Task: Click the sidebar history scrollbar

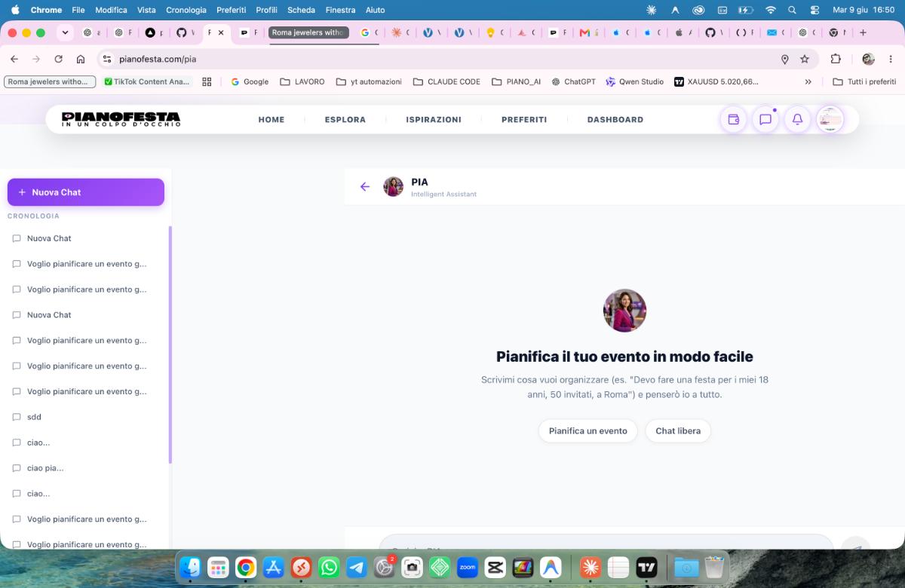Action: [x=170, y=345]
